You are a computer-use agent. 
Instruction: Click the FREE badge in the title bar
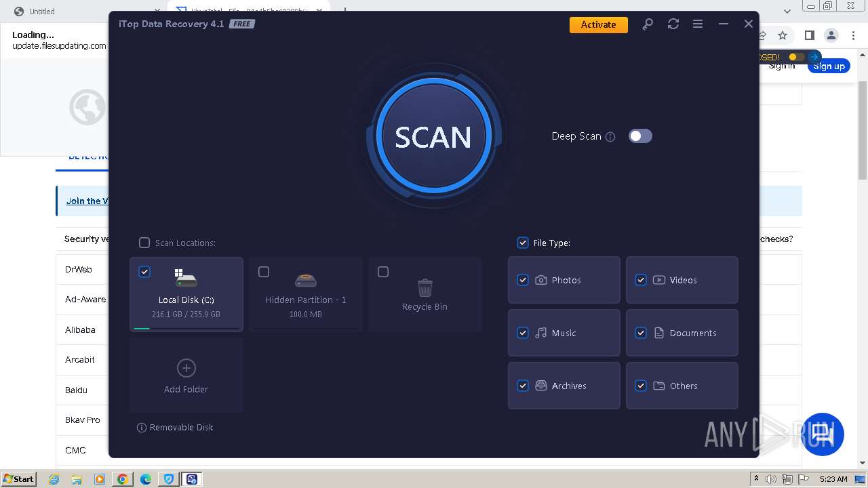pos(242,24)
